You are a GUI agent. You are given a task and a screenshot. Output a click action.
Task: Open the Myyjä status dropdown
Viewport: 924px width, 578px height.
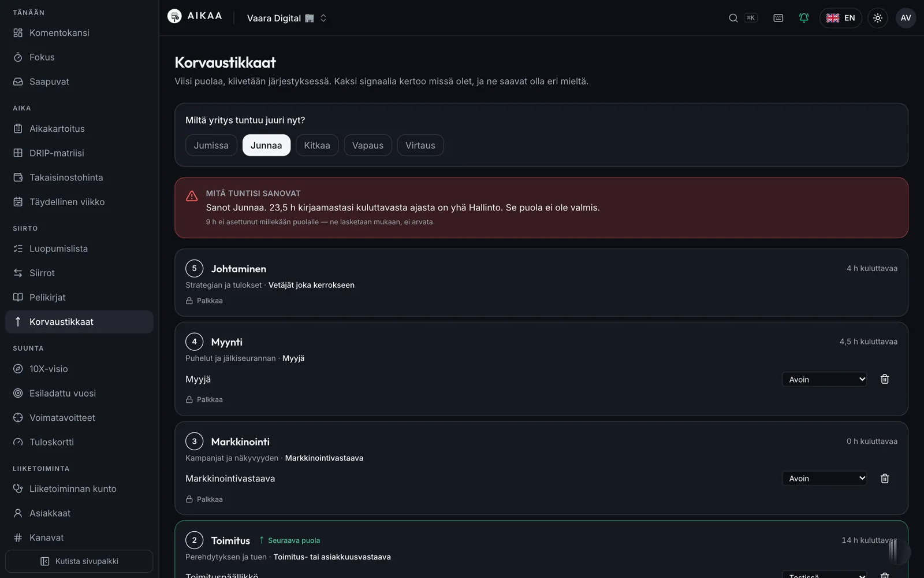(x=825, y=379)
